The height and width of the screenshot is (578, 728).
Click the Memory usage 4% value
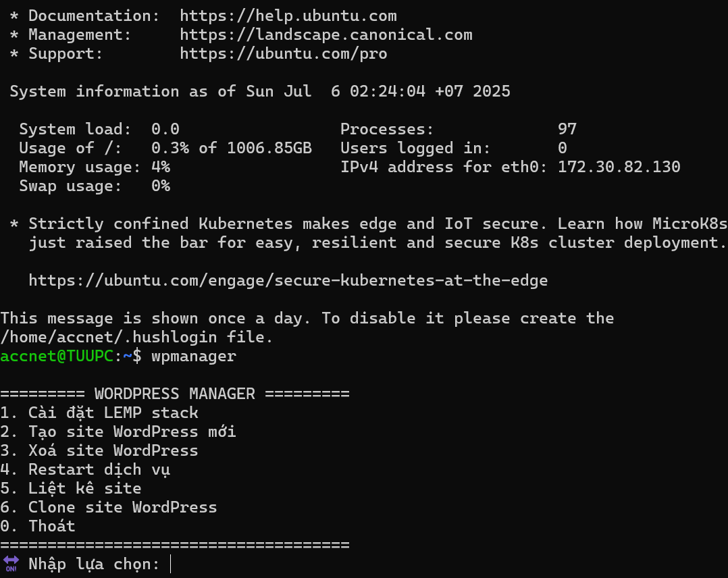(161, 167)
